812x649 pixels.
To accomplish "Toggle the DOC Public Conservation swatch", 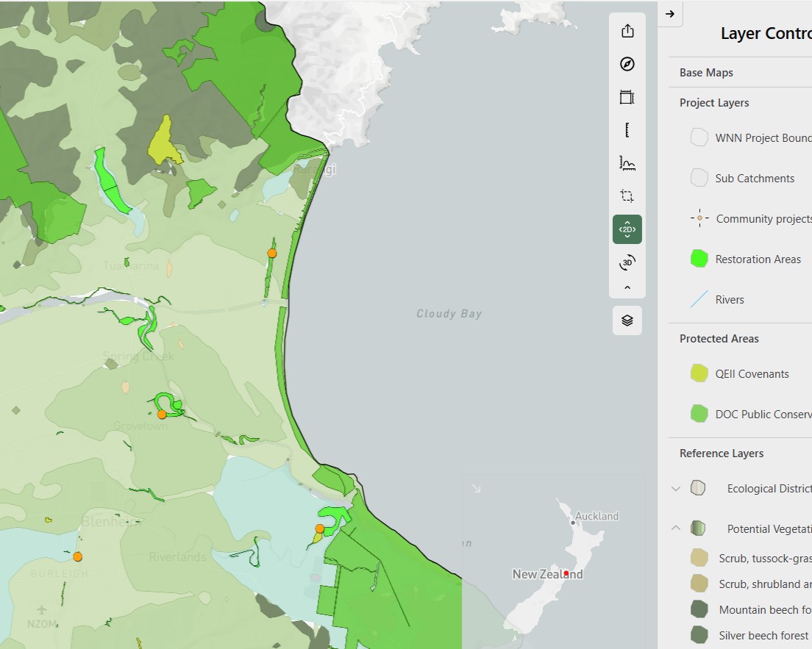I will (699, 414).
